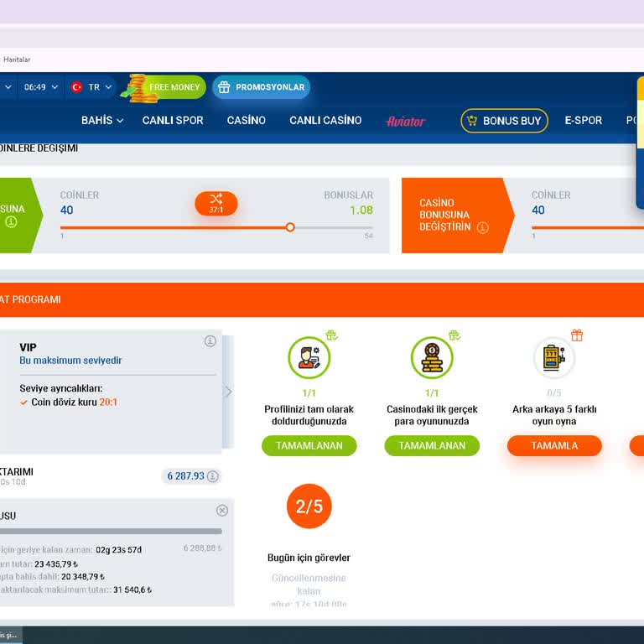644x644 pixels.
Task: Expand the BAHİS menu dropdown
Action: (x=102, y=121)
